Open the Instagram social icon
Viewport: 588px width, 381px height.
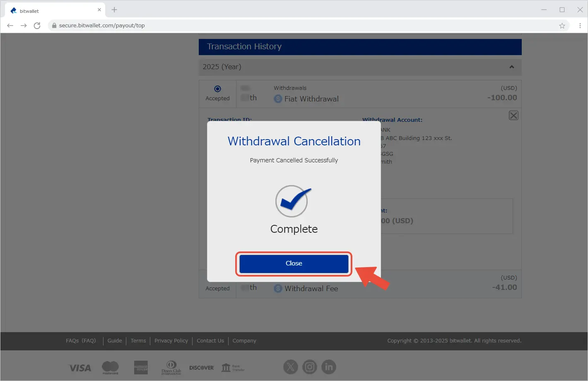(310, 367)
